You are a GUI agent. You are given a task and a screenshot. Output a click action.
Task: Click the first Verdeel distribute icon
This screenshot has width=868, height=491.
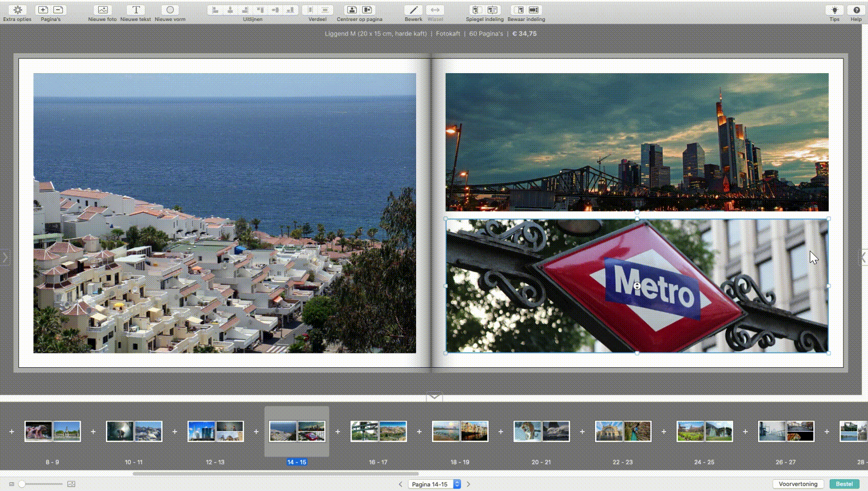coord(310,10)
